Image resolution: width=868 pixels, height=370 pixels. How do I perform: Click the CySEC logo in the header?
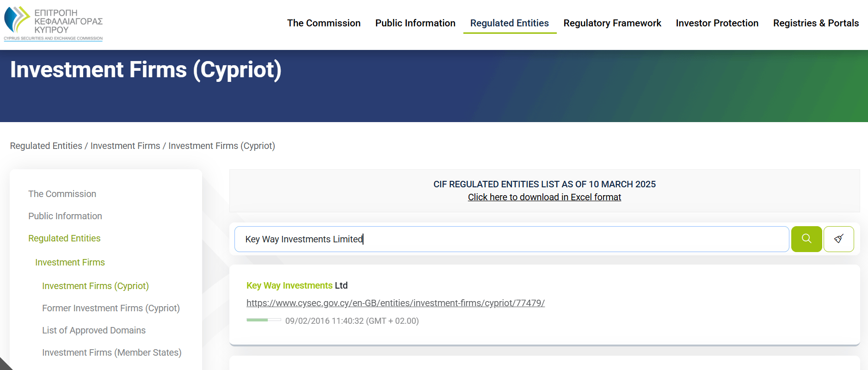pyautogui.click(x=54, y=24)
